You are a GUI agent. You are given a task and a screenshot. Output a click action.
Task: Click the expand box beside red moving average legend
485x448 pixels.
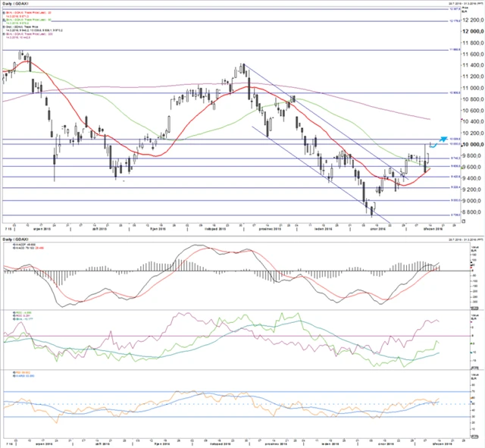click(3, 14)
